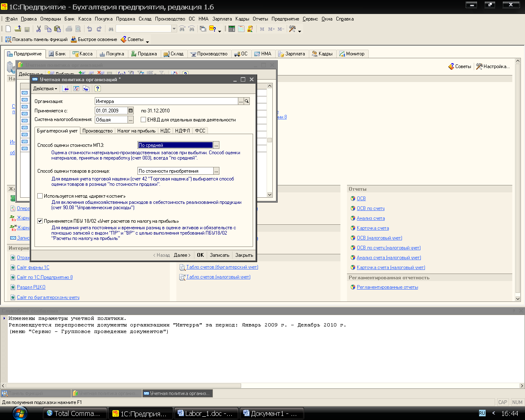Click the Далее > button
The image size is (525, 420).
tap(182, 255)
